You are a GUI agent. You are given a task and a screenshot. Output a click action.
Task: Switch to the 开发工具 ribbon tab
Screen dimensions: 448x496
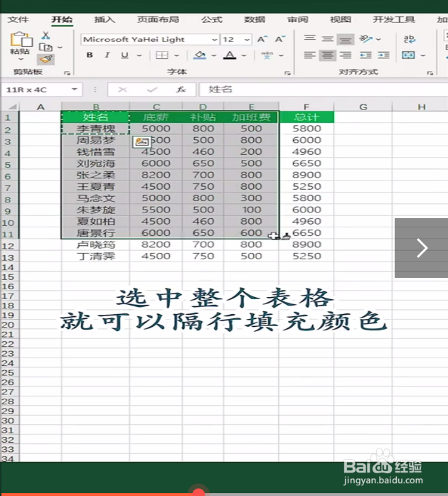click(x=394, y=20)
